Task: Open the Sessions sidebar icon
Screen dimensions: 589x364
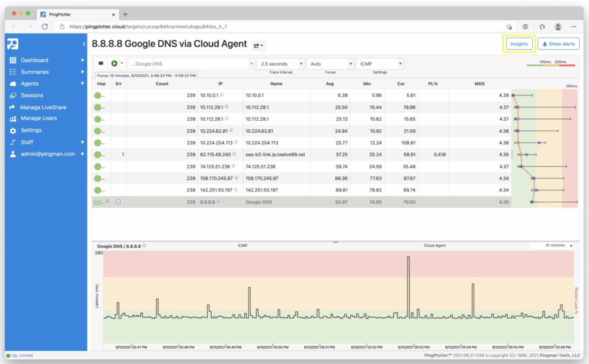Action: tap(13, 95)
